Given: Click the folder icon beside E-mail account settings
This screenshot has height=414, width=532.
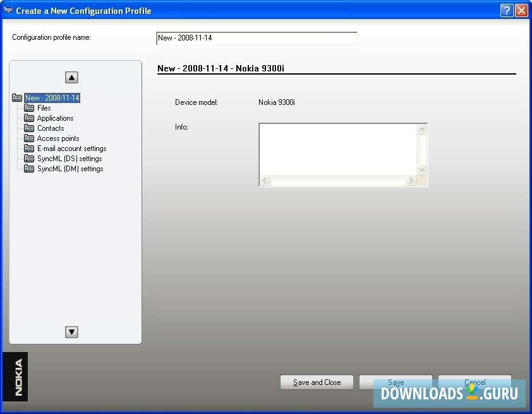Looking at the screenshot, I should pos(29,149).
